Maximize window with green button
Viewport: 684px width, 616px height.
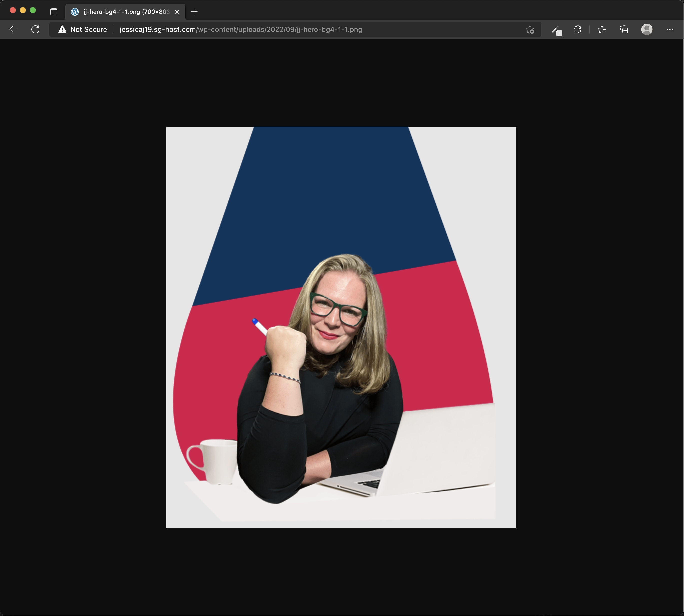coord(33,10)
